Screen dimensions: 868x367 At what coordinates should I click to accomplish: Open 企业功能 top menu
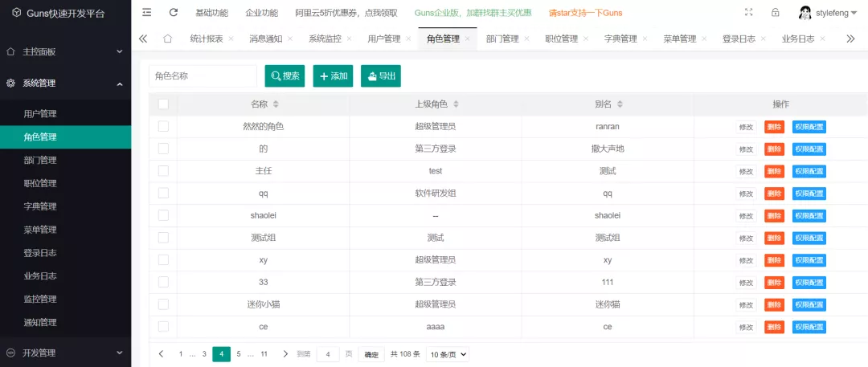[262, 13]
